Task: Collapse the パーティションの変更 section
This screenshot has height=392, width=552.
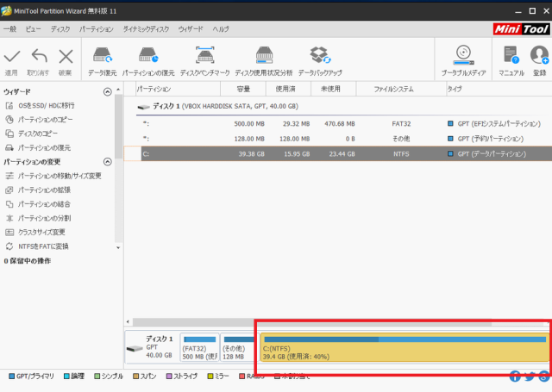Action: click(x=107, y=162)
